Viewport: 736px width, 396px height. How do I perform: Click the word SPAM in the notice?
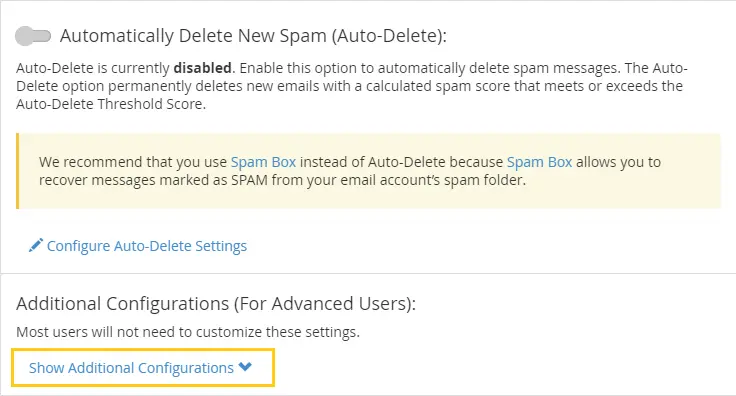(x=249, y=180)
